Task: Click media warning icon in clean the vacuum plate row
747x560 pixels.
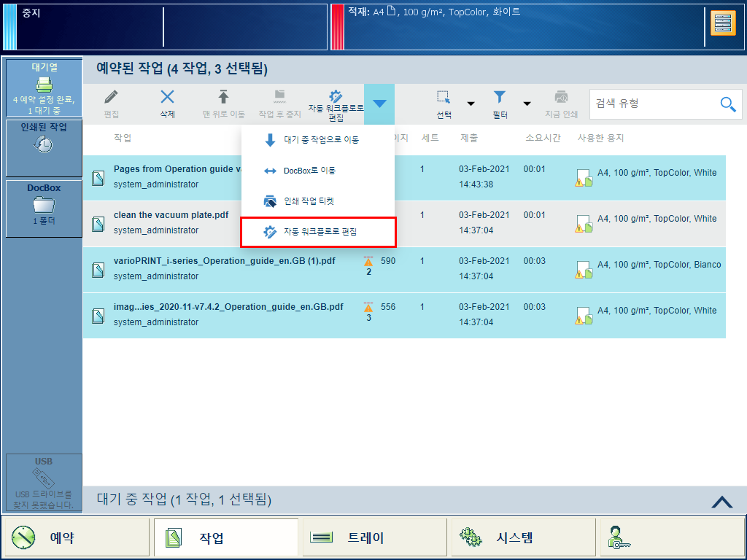Action: (x=584, y=224)
